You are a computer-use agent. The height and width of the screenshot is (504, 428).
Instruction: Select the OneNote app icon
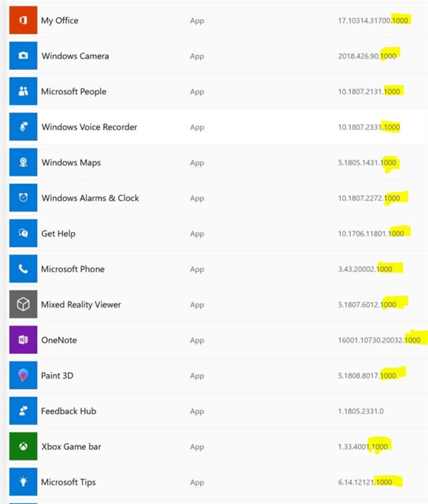click(23, 340)
